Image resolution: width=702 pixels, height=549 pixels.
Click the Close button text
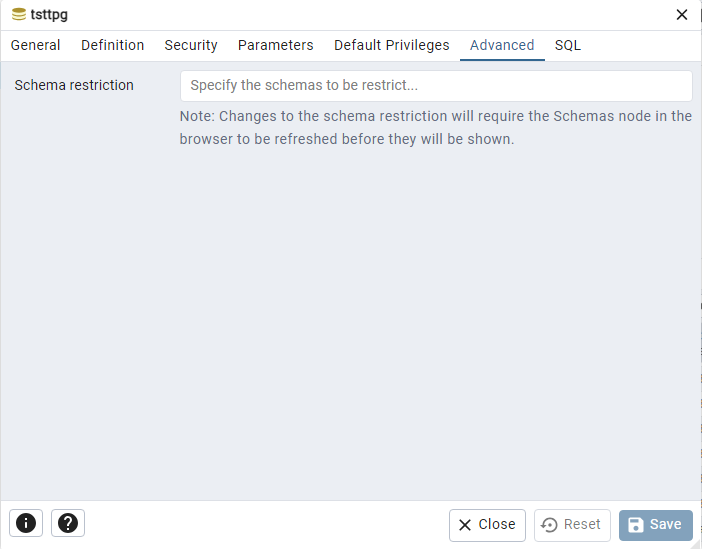point(497,524)
